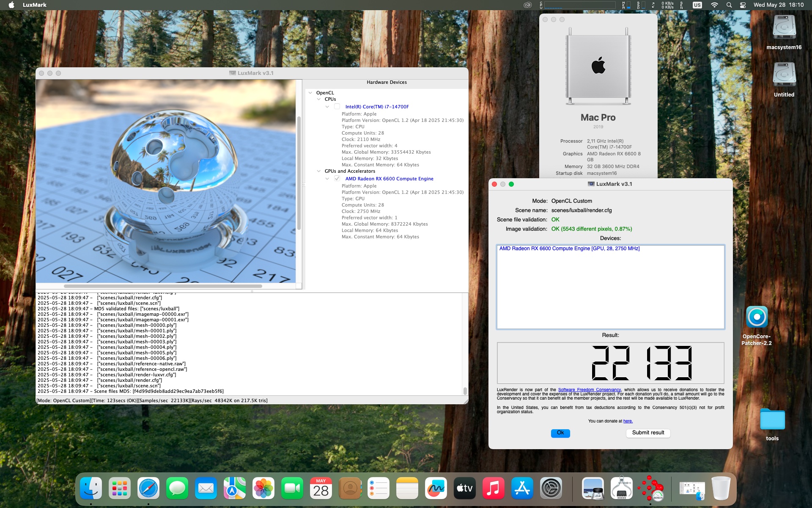Collapse the GPUs and Accelerators group
Image resolution: width=812 pixels, height=508 pixels.
tap(319, 171)
